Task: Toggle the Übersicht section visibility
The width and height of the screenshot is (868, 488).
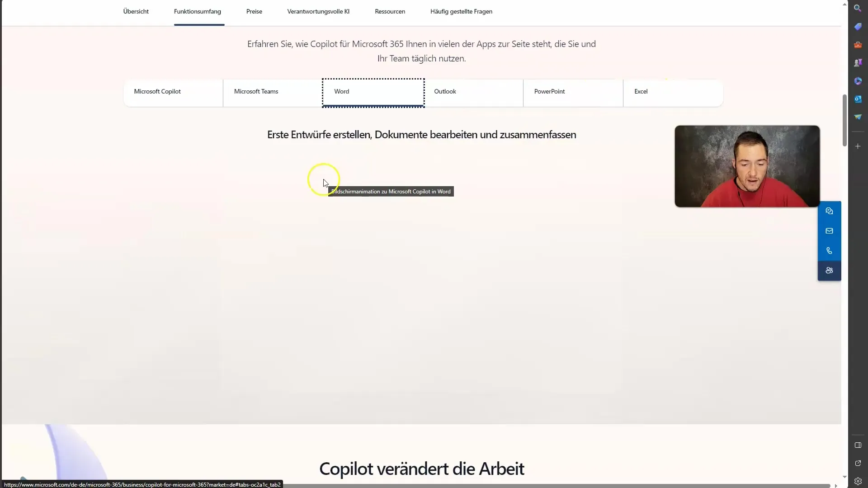Action: coord(136,11)
